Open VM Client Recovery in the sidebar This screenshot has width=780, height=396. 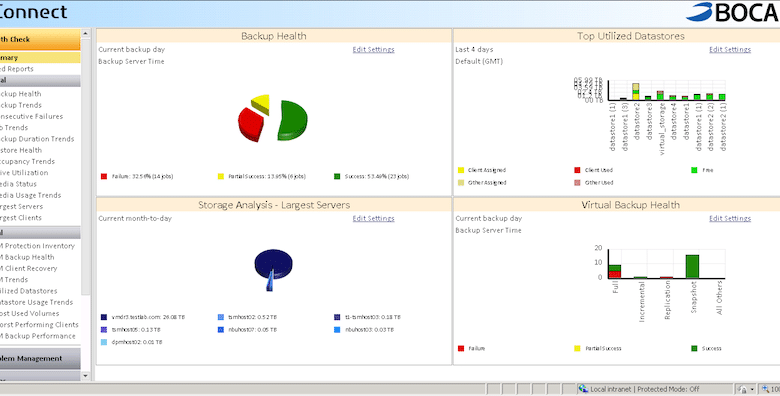[28, 268]
